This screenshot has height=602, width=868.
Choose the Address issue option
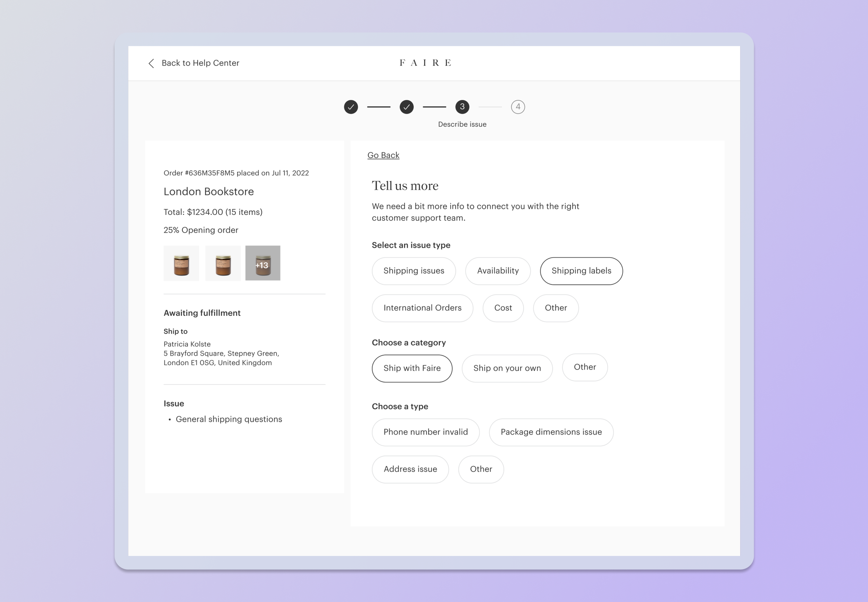click(410, 469)
